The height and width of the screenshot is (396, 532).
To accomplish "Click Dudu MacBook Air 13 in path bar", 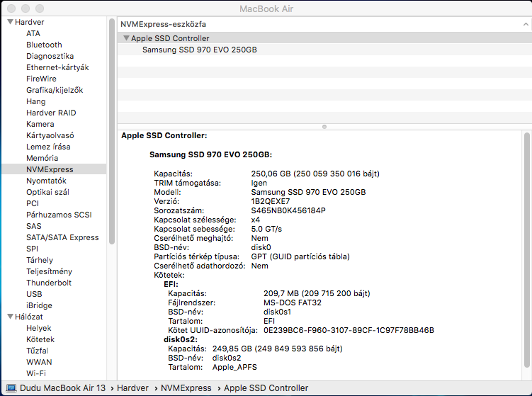I will coord(62,388).
